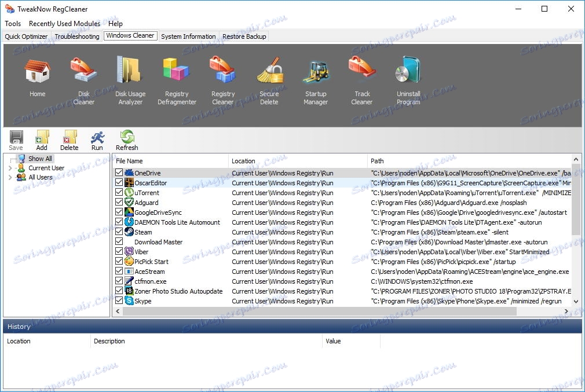Select Show All in the tree

click(41, 159)
